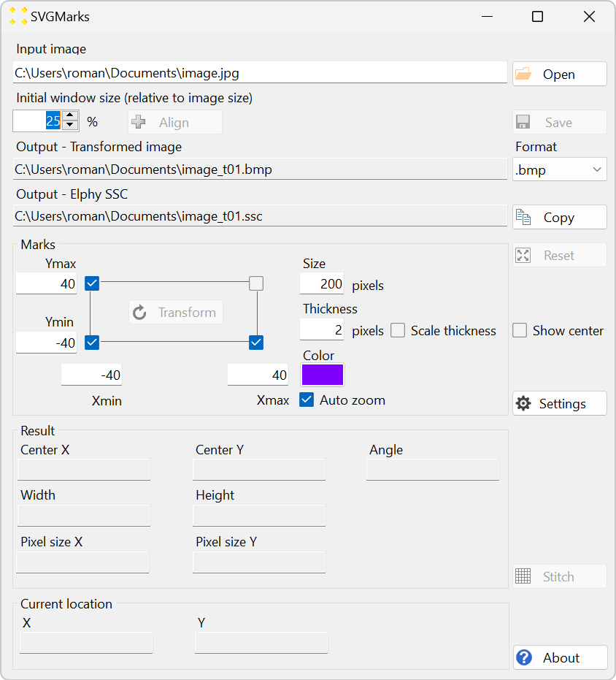
Task: Click the Align button label
Action: (x=174, y=123)
